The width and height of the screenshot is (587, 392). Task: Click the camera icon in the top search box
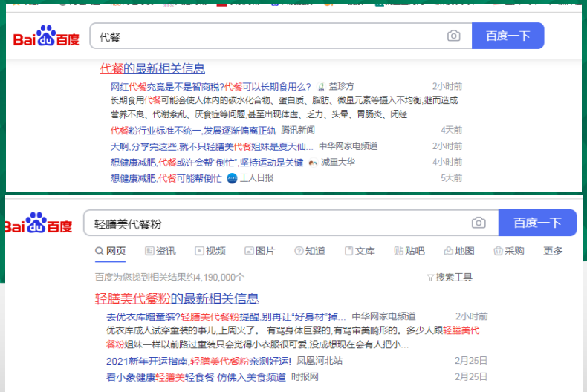coord(453,36)
